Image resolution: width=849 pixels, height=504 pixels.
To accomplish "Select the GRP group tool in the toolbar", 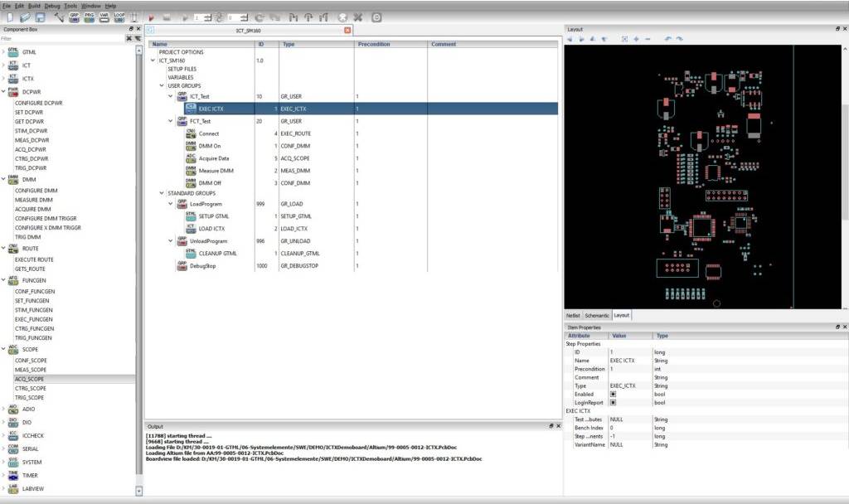I will point(76,17).
